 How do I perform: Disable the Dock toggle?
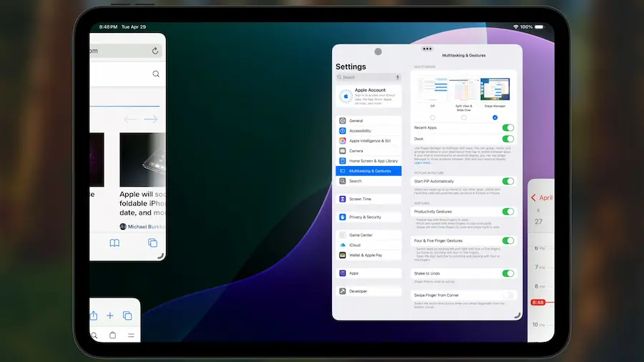508,139
